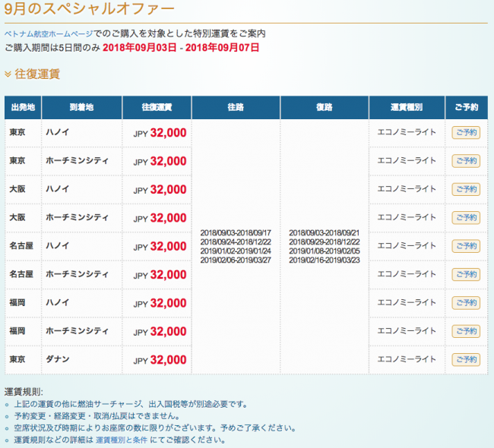Click the ご予約 column header
Image resolution: width=494 pixels, height=448 pixels.
(467, 107)
